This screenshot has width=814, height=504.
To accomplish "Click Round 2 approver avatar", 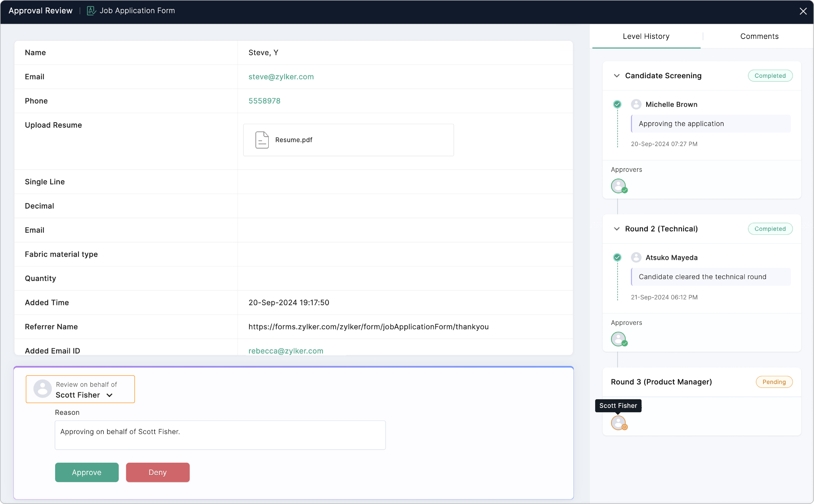I will (x=618, y=339).
